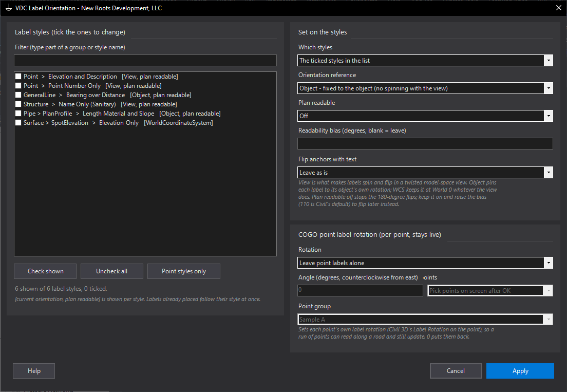Select the 'Bearing over Distance' row text
Screen dimensions: 567x392
point(96,95)
